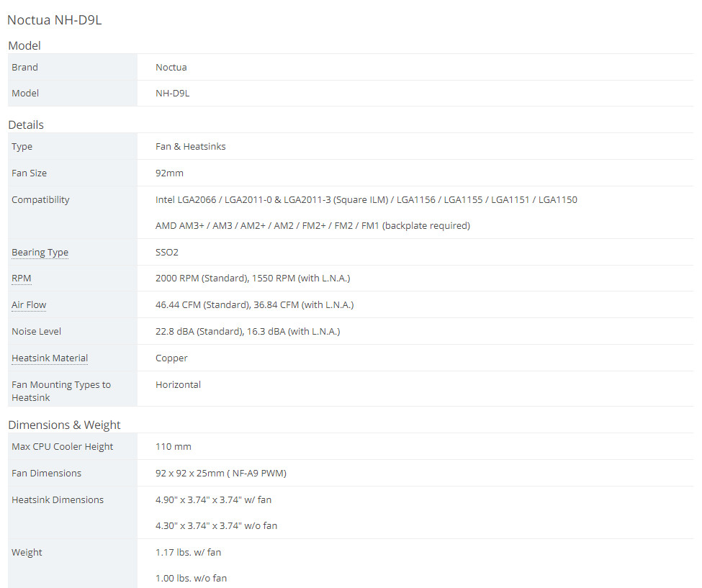
Task: Select the page title 'Noctua NH-D9L'
Action: (55, 20)
